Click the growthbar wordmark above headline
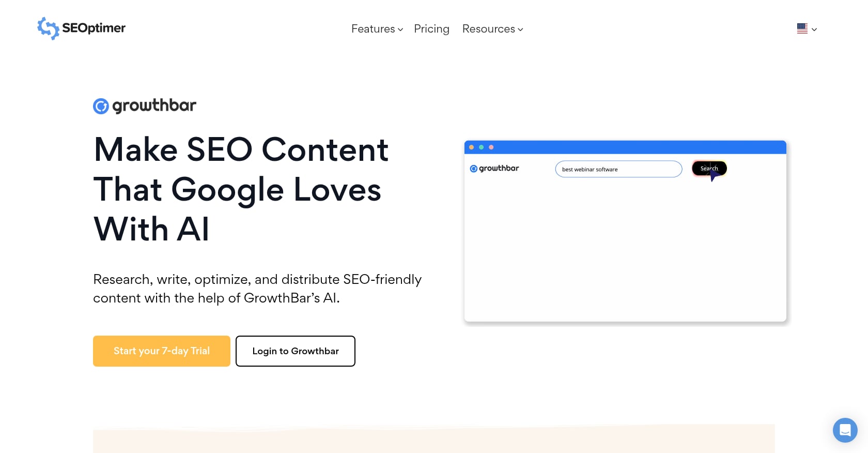The width and height of the screenshot is (868, 453). pos(154,105)
